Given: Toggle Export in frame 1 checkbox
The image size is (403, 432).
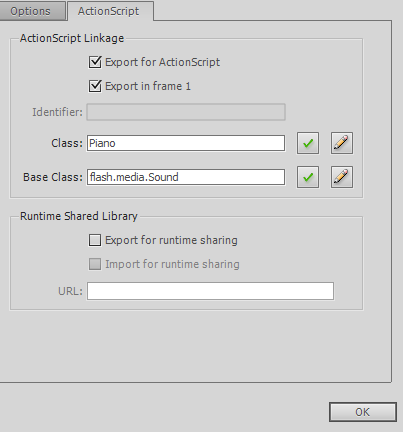Looking at the screenshot, I should (95, 86).
